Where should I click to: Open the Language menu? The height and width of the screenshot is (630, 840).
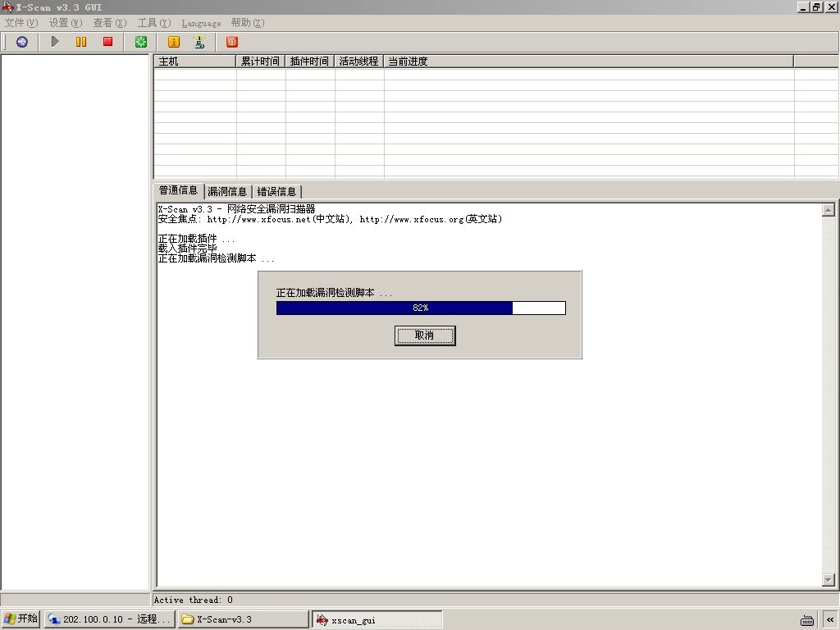tap(201, 23)
